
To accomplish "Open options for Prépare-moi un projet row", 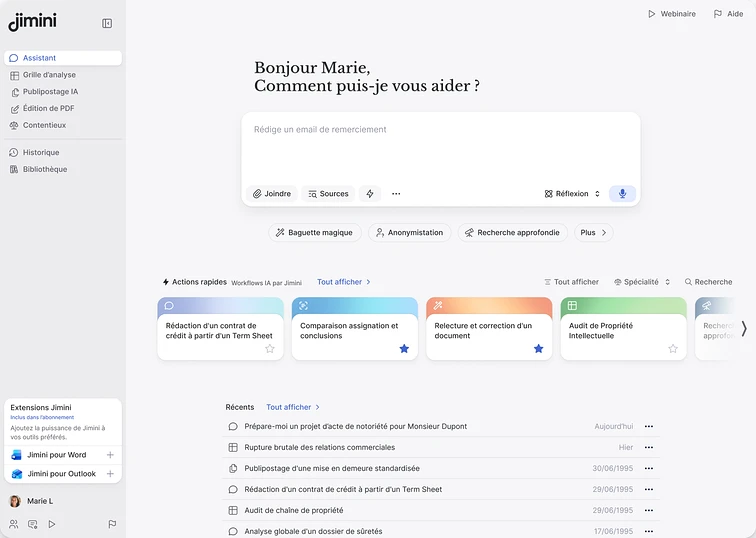I will coord(649,426).
